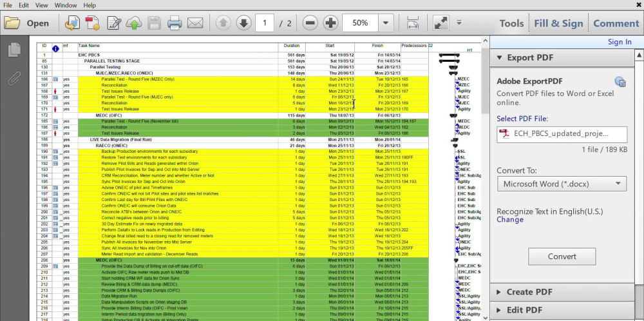Click 'Backup Production environments for each subsidiary'

point(149,151)
